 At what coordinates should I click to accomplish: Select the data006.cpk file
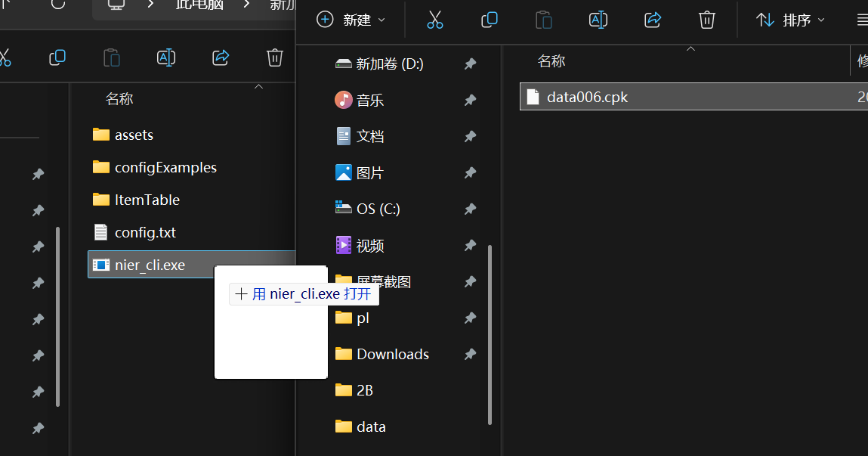click(587, 97)
